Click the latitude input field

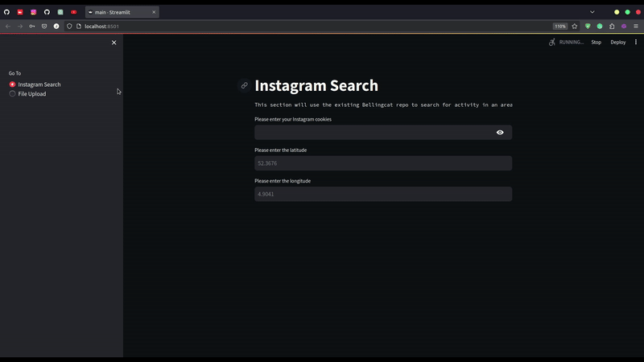point(383,163)
